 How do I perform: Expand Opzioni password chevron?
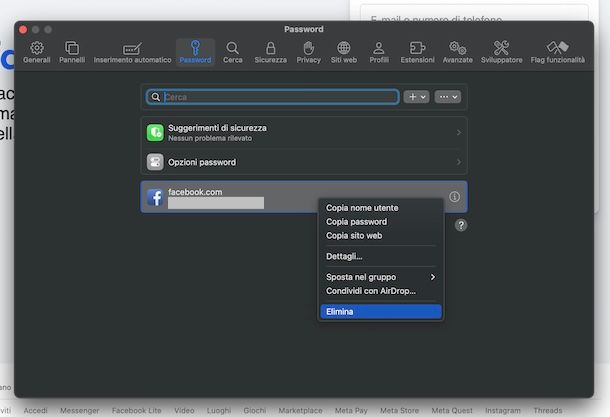coord(459,162)
